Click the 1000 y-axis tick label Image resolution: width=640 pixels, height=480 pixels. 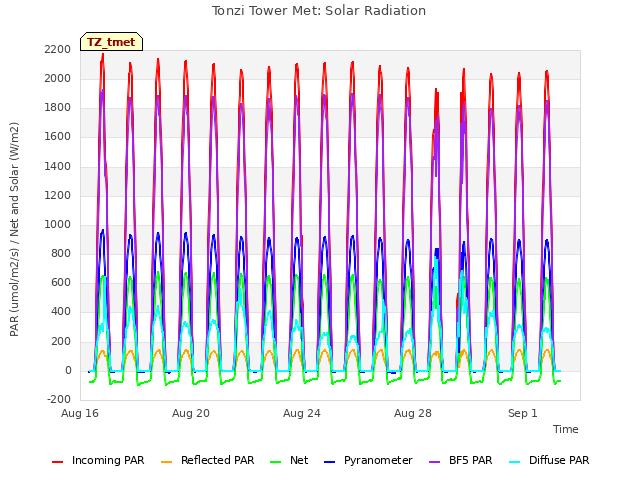[58, 224]
